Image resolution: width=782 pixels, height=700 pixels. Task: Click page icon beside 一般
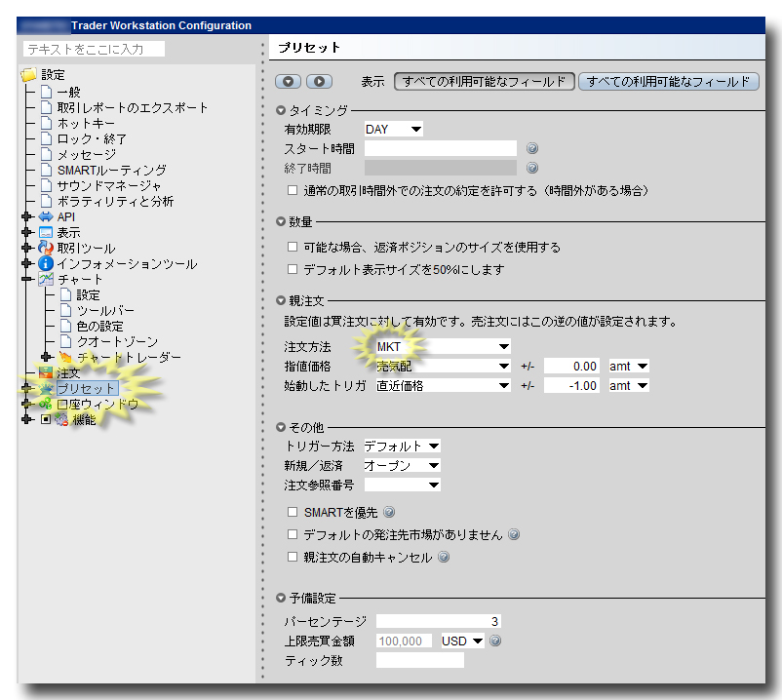(47, 93)
